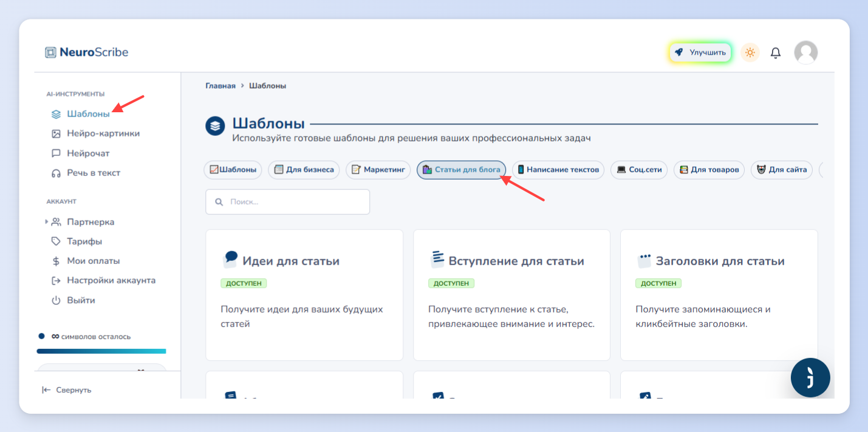The width and height of the screenshot is (868, 432).
Task: Click the NeuroScribe logo
Action: 87,52
